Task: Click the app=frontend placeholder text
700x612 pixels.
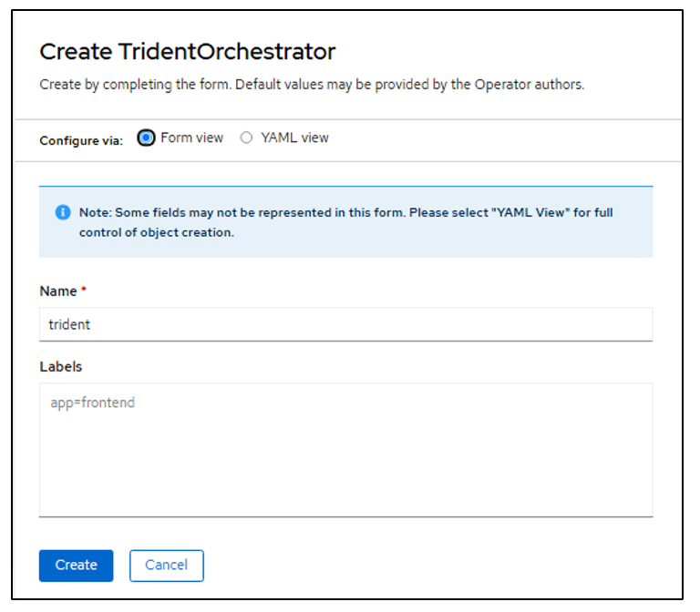Action: tap(92, 402)
